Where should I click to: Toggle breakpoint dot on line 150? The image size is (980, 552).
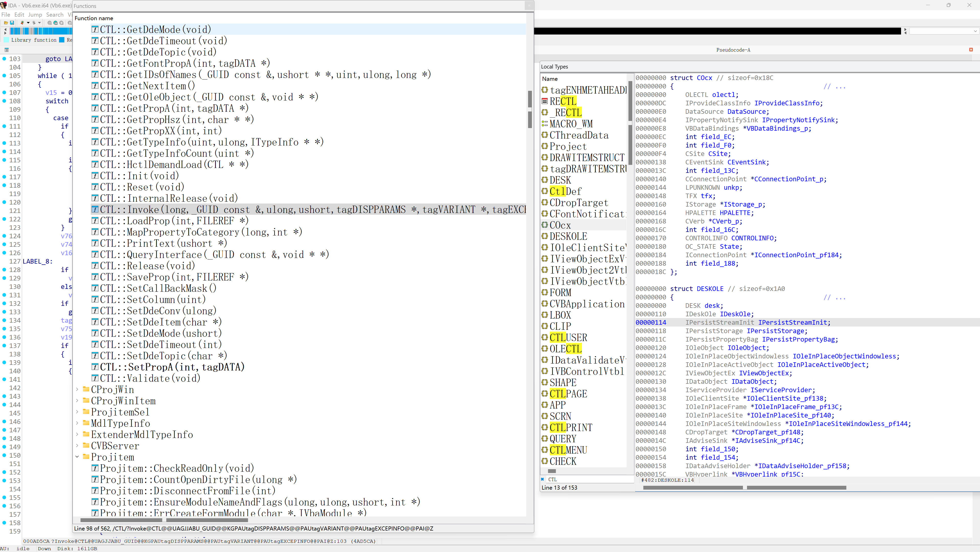click(x=5, y=455)
